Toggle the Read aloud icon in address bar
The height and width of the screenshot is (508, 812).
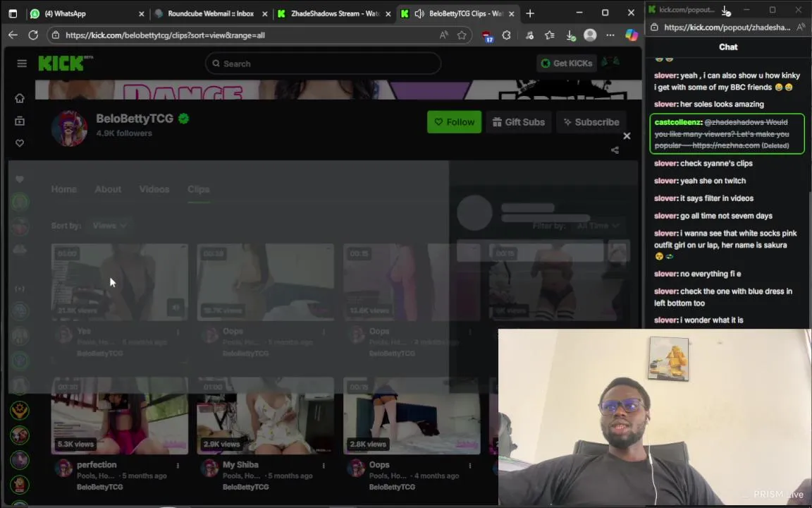tap(444, 35)
